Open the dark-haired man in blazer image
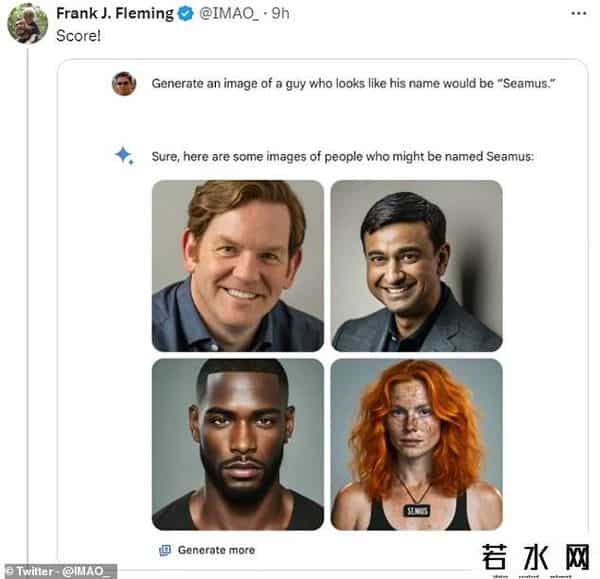 [416, 265]
